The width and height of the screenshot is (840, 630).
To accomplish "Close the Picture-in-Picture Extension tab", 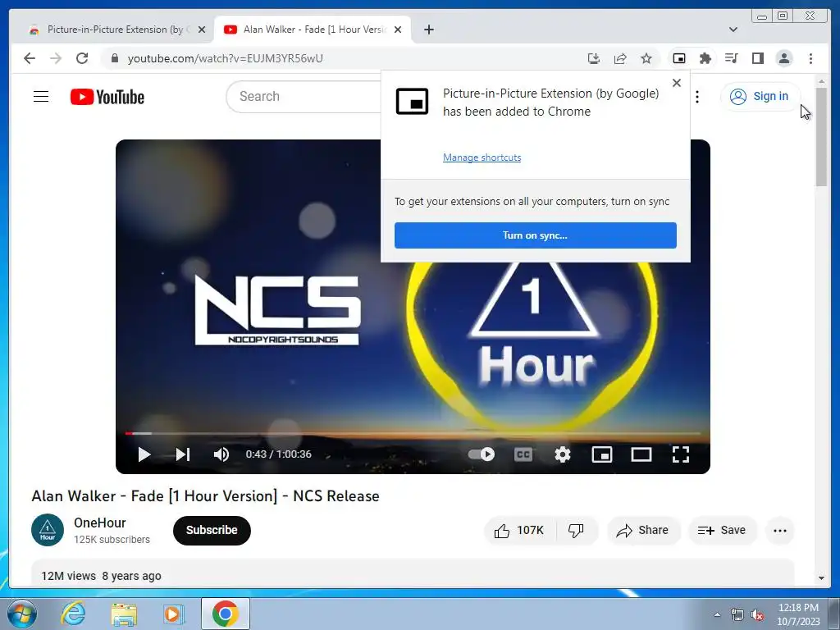I will click(202, 30).
